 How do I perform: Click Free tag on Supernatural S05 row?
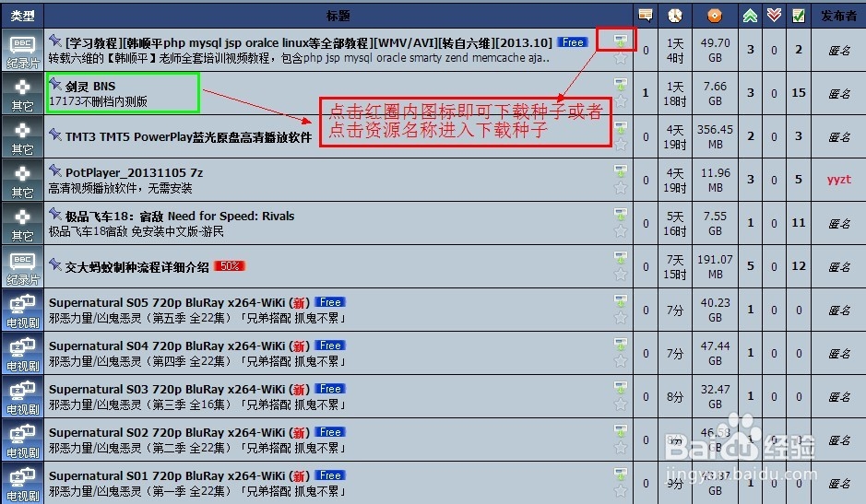(x=330, y=302)
